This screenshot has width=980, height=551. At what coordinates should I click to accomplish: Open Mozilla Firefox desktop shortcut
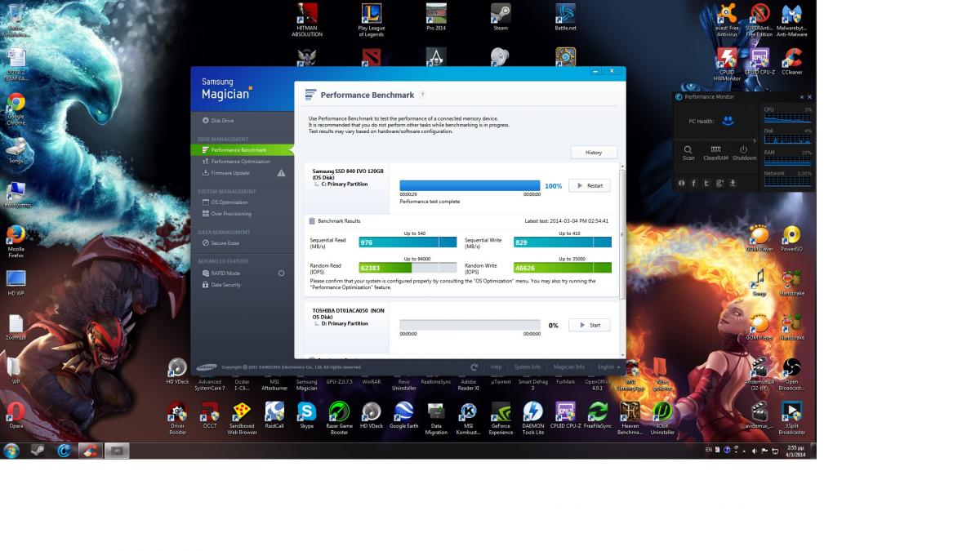16,242
